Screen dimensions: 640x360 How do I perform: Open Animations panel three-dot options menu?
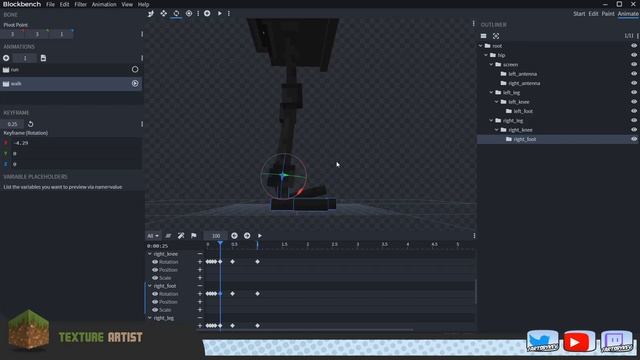tap(142, 58)
